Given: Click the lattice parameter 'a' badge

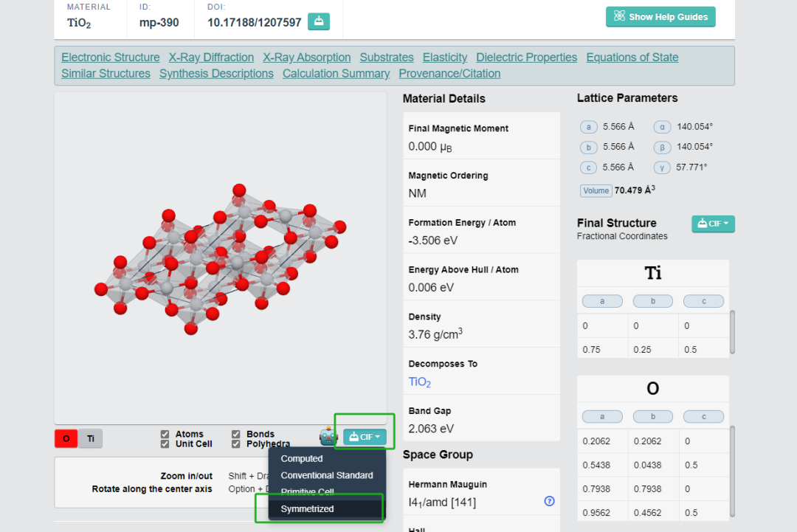Looking at the screenshot, I should click(x=589, y=126).
